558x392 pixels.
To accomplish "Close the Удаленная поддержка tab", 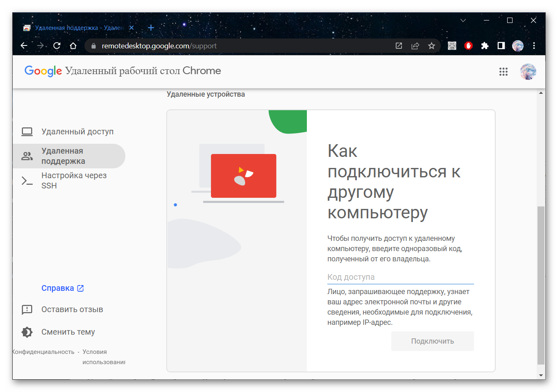I will [x=132, y=28].
